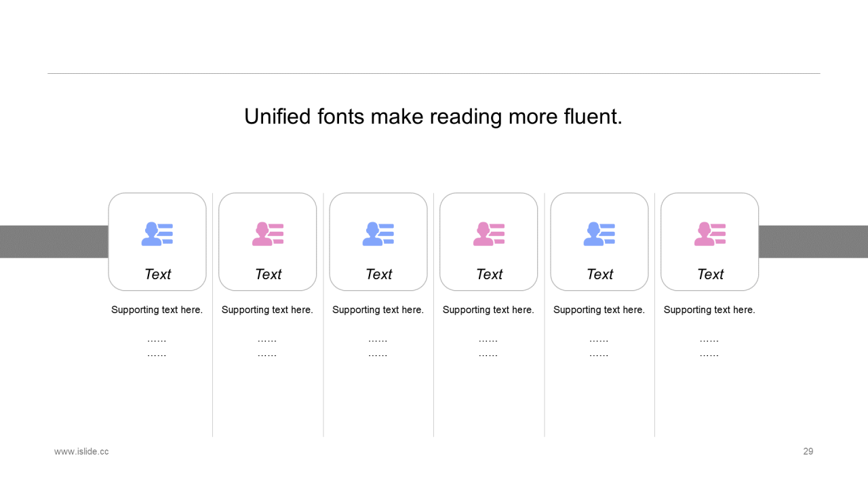Click the slide number 29
This screenshot has height=488, width=868.
click(x=808, y=451)
